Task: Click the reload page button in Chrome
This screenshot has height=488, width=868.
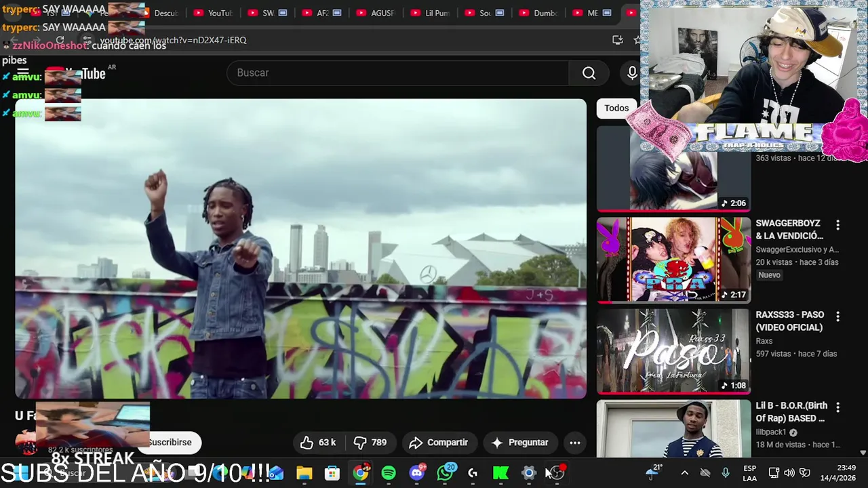Action: tap(60, 40)
